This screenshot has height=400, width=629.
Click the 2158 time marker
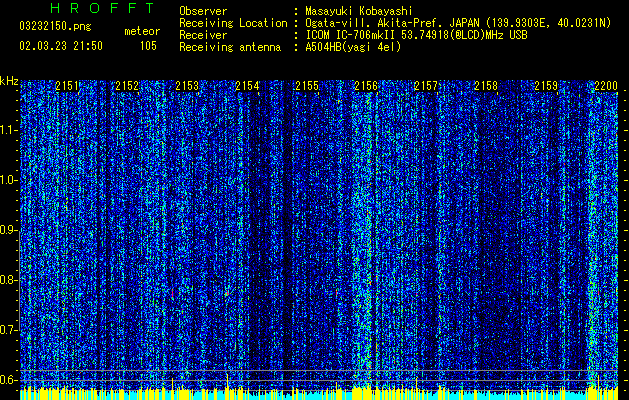click(486, 86)
